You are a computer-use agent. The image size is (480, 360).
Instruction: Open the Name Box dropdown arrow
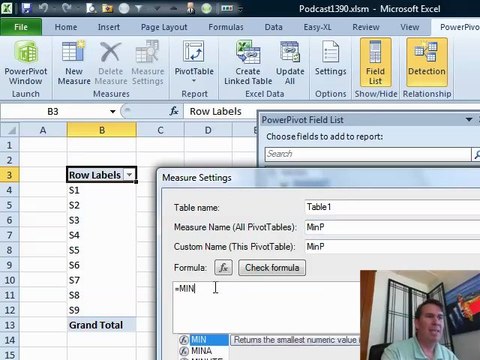tap(113, 111)
